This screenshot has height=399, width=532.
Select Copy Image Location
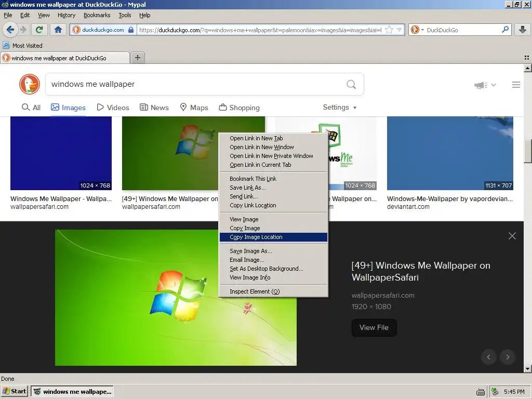tap(273, 237)
